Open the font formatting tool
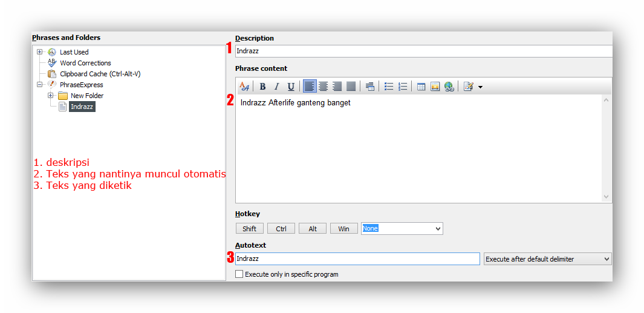 click(244, 87)
